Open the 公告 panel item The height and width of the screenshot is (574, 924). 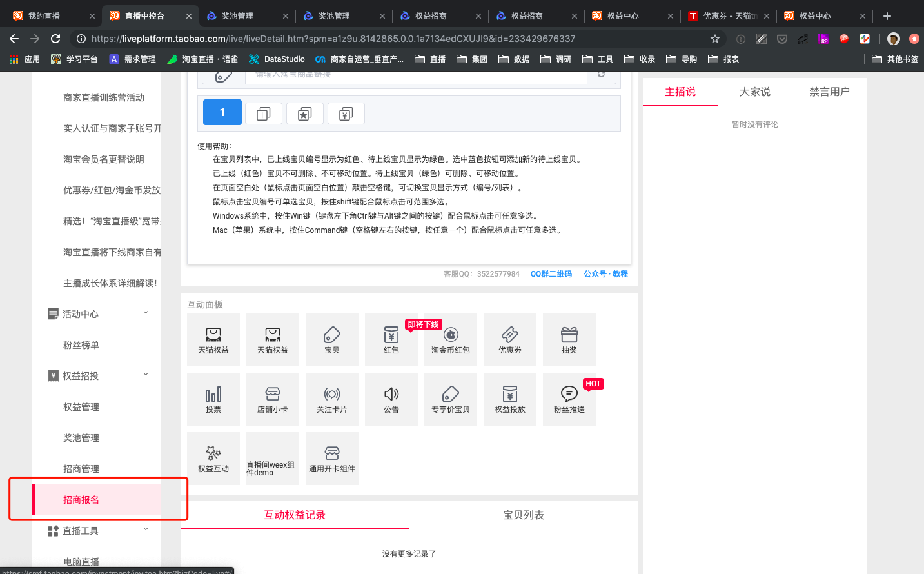(391, 399)
